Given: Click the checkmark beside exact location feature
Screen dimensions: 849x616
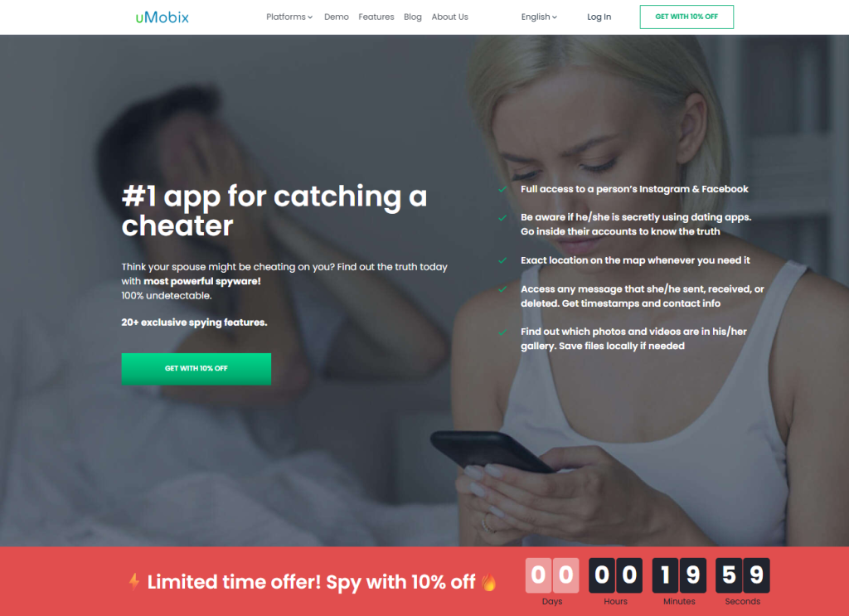Looking at the screenshot, I should click(x=502, y=260).
